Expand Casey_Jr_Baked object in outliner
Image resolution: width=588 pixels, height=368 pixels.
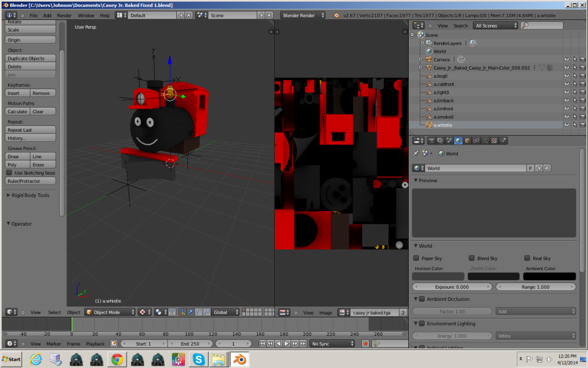click(420, 68)
